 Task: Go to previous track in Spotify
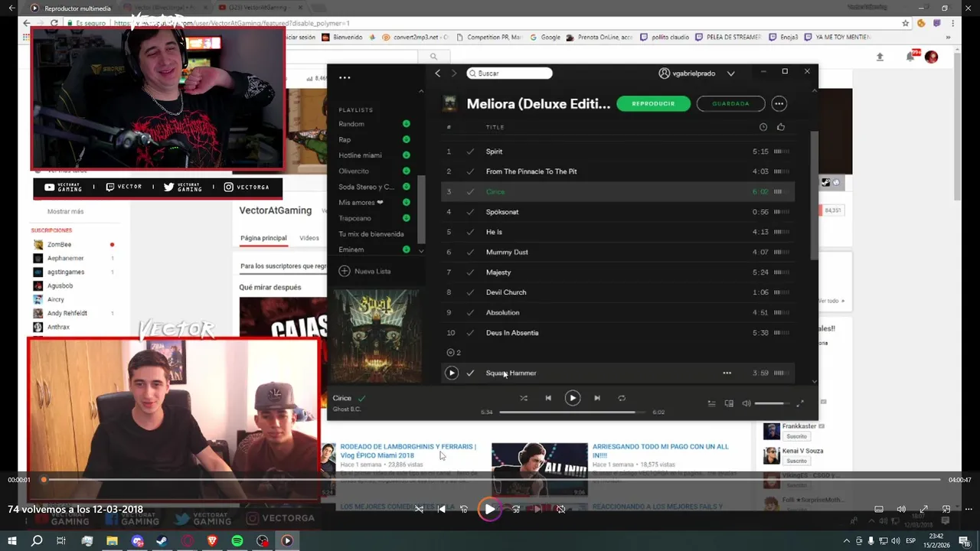[548, 398]
